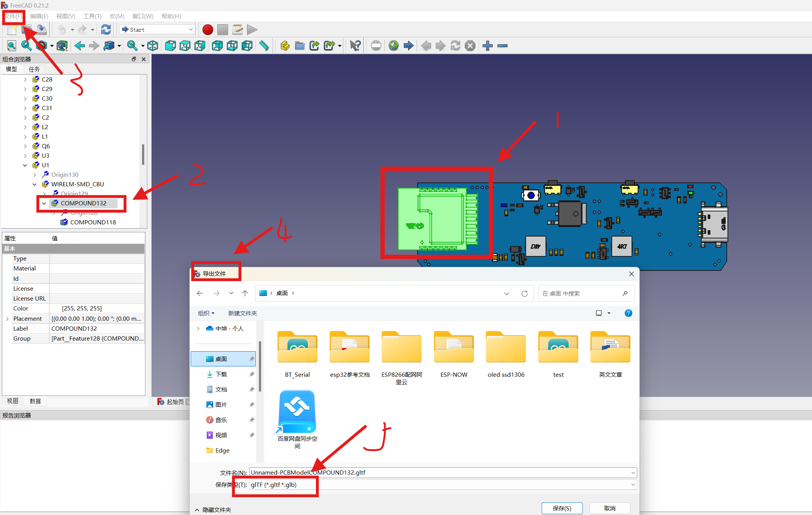Click the 新建文件夹 button

pyautogui.click(x=242, y=313)
